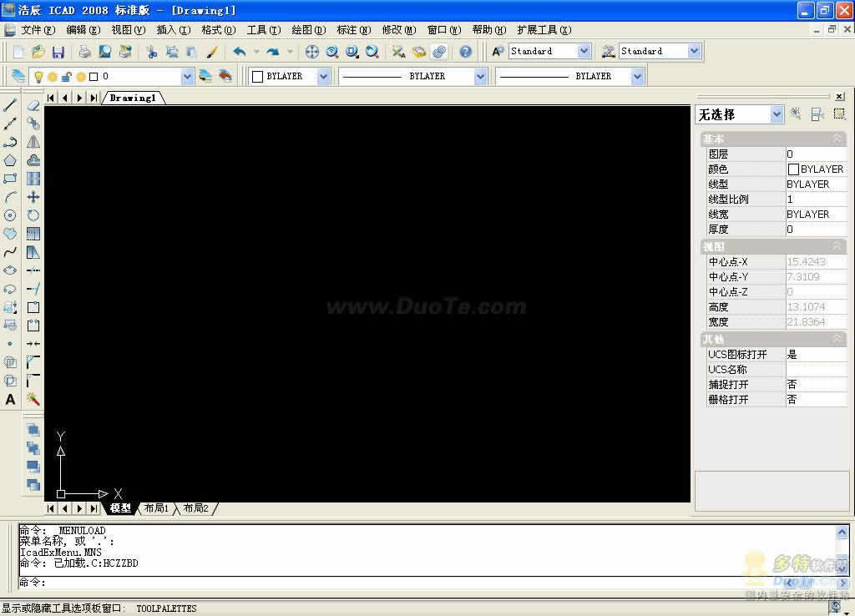Collapse the 基本 properties section

[837, 139]
